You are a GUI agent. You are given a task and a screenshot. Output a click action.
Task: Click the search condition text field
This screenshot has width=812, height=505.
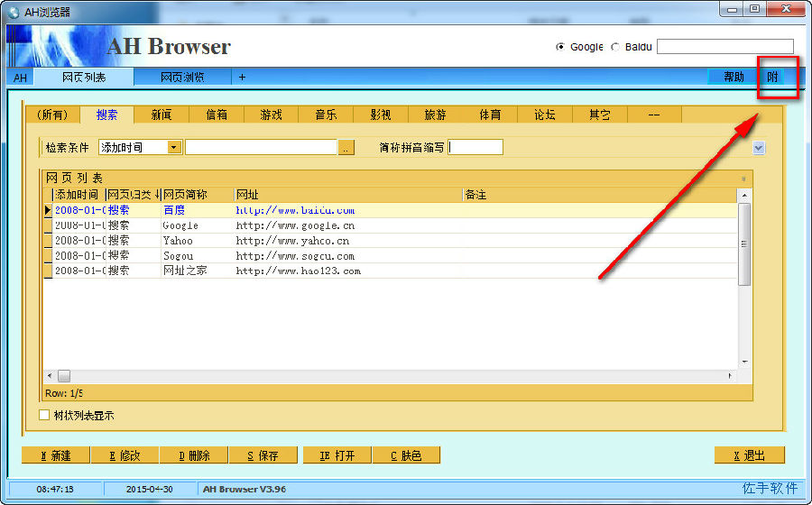pyautogui.click(x=261, y=148)
